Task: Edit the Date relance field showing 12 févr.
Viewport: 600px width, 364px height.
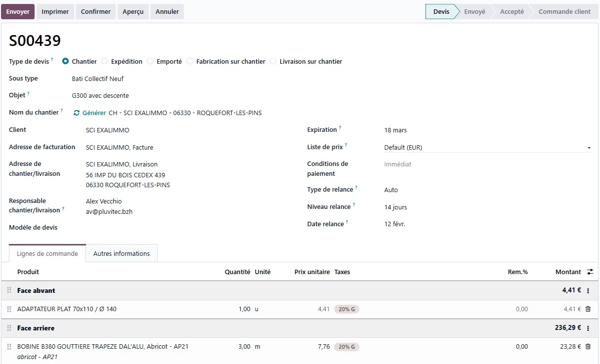Action: coord(395,223)
